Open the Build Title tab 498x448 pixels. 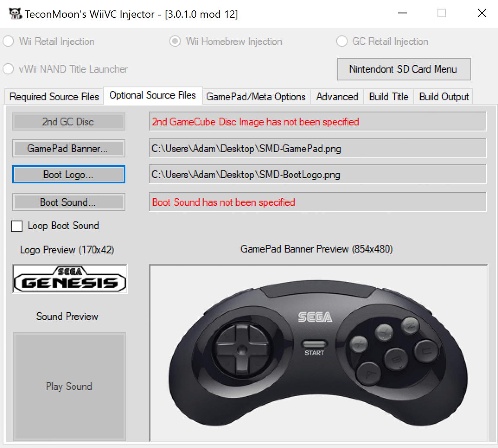coord(389,96)
